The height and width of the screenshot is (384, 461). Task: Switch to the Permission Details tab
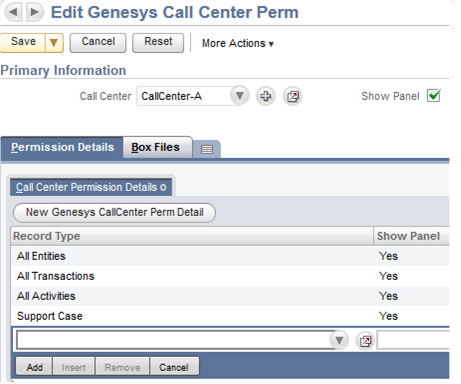[x=62, y=147]
